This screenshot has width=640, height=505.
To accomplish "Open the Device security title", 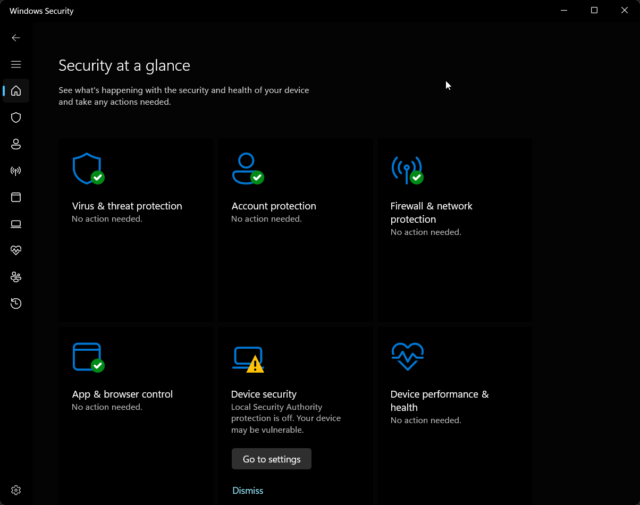I will pos(264,394).
